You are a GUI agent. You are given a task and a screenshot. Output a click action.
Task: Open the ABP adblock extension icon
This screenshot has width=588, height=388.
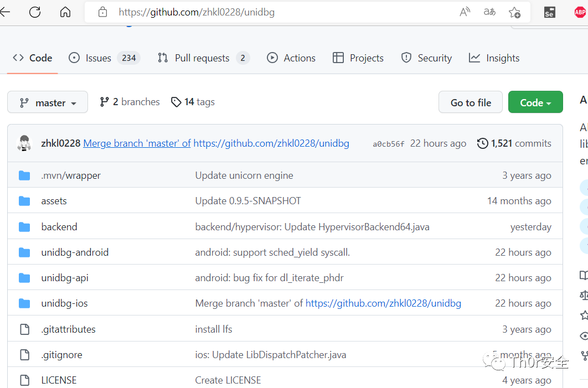click(x=580, y=12)
